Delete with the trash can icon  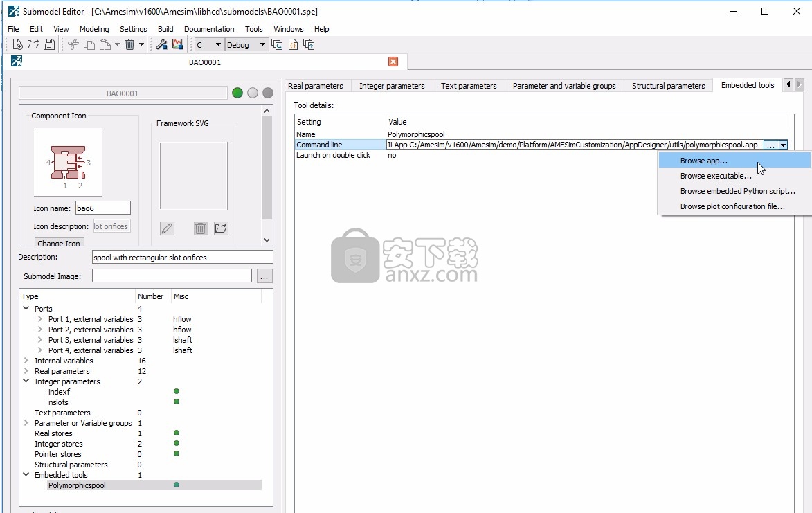(130, 44)
